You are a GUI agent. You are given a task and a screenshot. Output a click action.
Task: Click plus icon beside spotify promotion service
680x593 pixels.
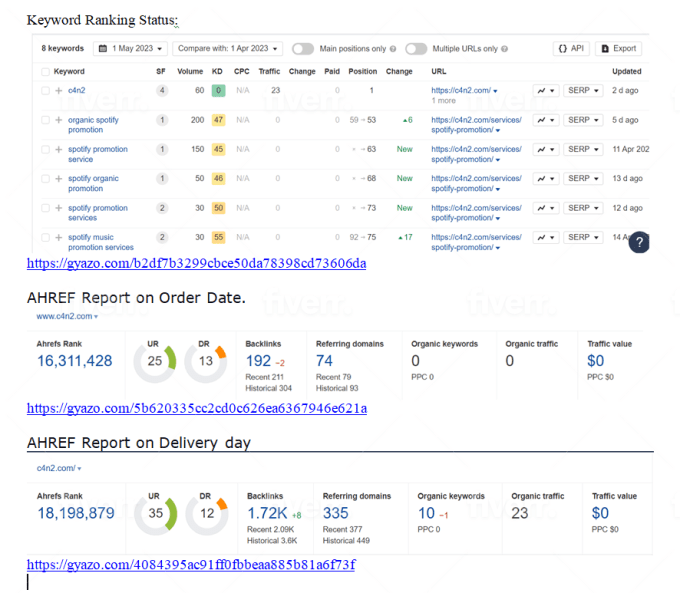point(59,149)
